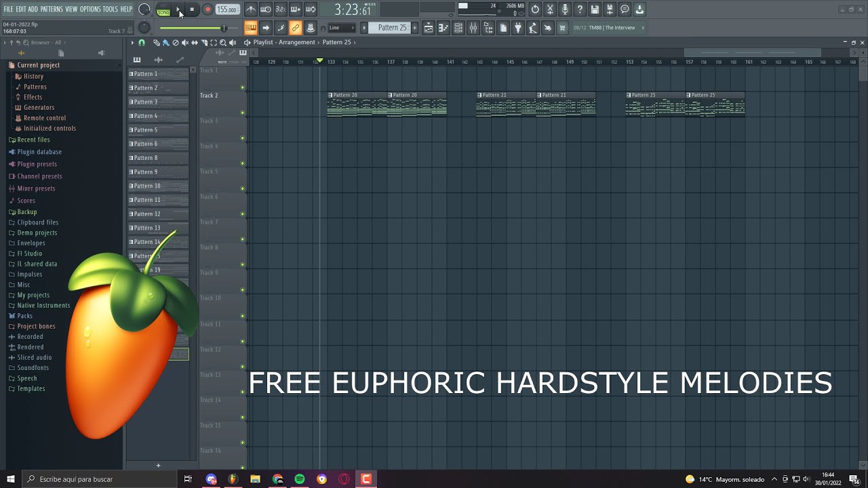The width and height of the screenshot is (868, 488).
Task: Toggle blend recording overdub icon
Action: (296, 9)
